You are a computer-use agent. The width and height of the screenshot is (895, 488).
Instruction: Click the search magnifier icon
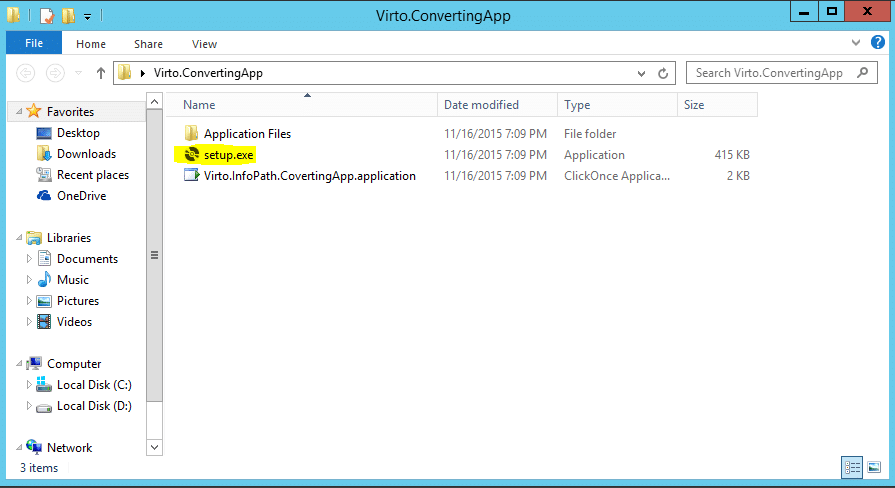(x=862, y=72)
